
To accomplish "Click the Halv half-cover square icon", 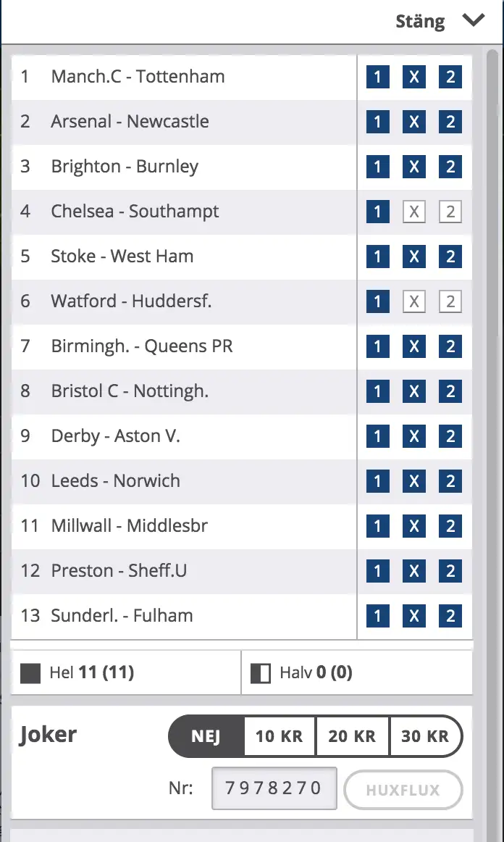I will pyautogui.click(x=261, y=673).
